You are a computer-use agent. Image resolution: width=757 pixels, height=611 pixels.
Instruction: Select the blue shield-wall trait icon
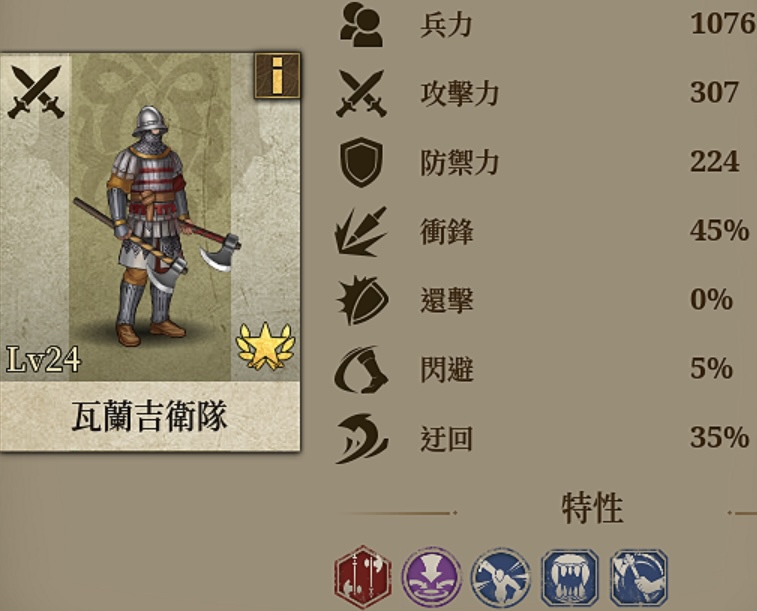click(570, 577)
